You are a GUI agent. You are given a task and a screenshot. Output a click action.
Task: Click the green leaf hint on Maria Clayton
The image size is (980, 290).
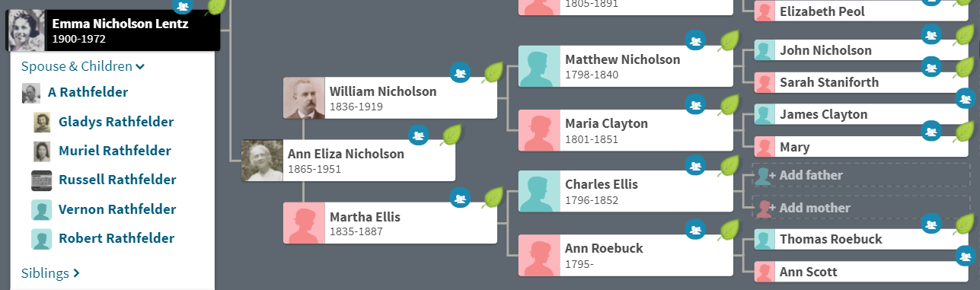click(730, 105)
